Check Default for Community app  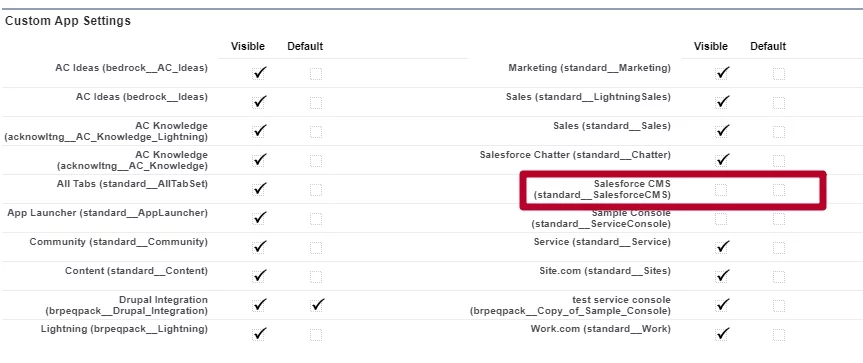pyautogui.click(x=316, y=248)
